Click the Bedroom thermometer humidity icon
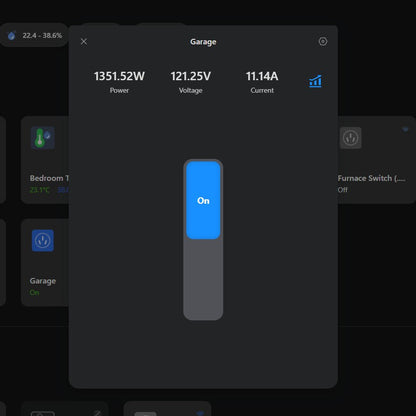Screen dimensions: 416x416 [x=43, y=138]
